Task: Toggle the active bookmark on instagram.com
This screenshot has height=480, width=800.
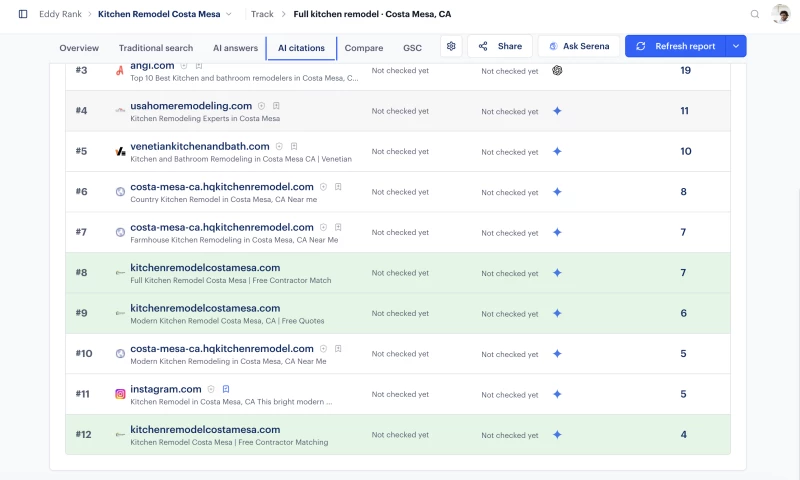Action: (x=226, y=389)
